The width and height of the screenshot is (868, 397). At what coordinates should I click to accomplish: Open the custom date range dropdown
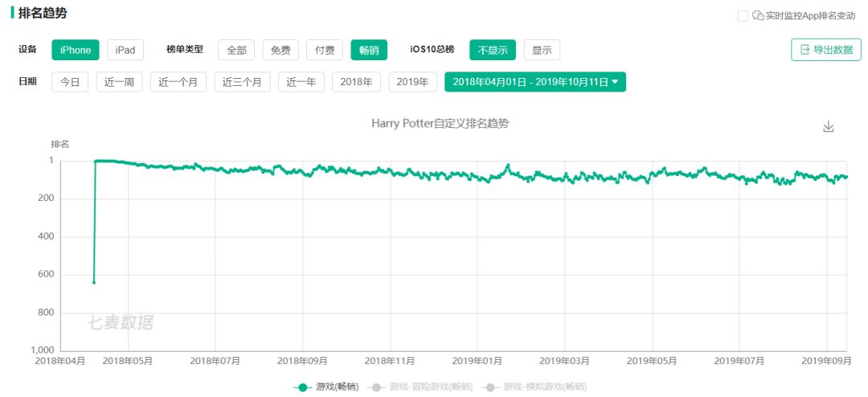(535, 82)
